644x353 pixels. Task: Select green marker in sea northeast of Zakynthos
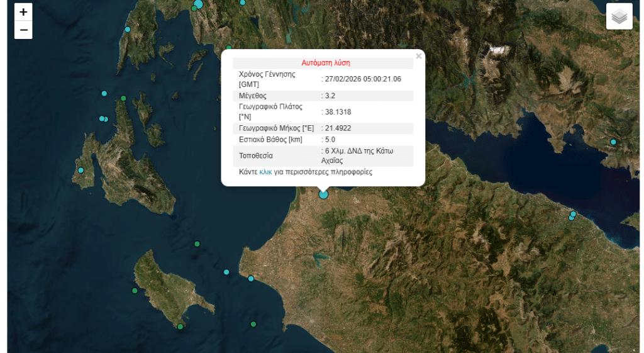point(197,244)
